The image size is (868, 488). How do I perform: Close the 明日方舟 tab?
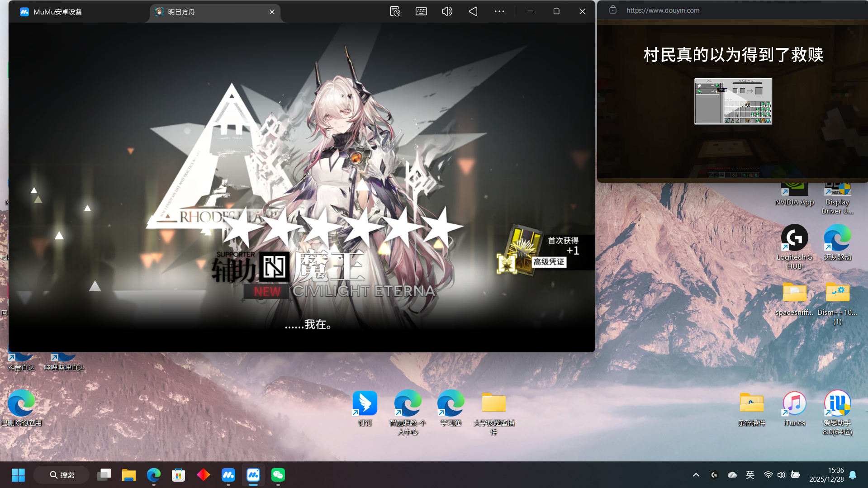(272, 12)
